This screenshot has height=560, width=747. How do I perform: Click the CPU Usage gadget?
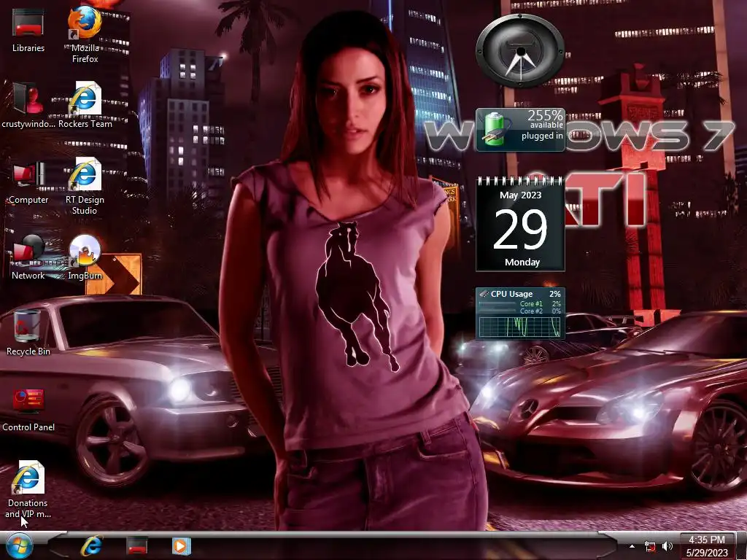[520, 313]
